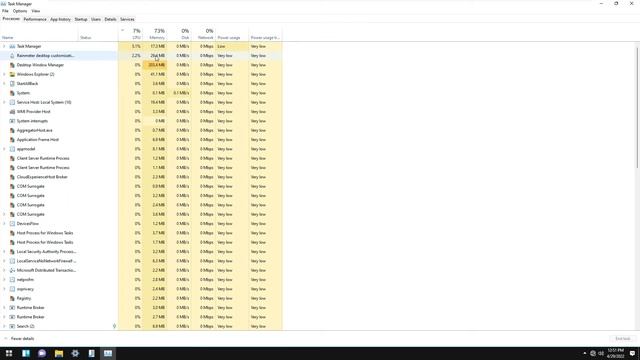Screen dimensions: 640x360
Task: Switch to the Services tab
Action: [127, 19]
